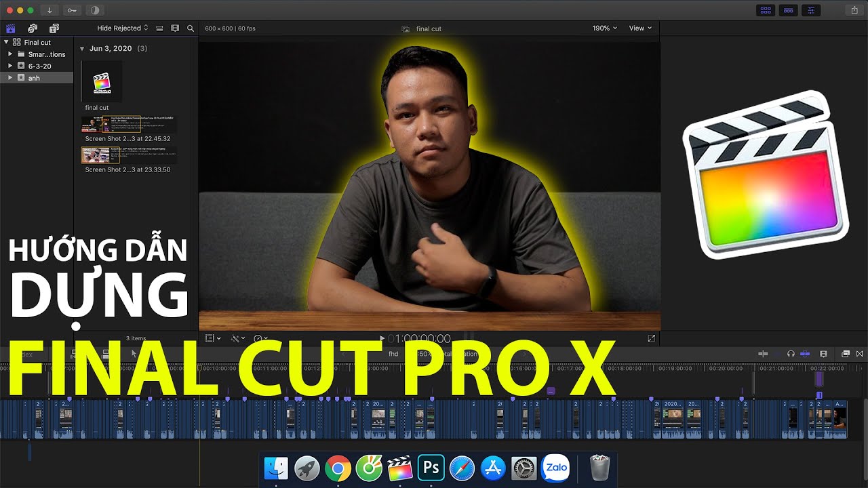This screenshot has width=868, height=488.
Task: Open the Hide Rejected filter dropdown
Action: 122,28
